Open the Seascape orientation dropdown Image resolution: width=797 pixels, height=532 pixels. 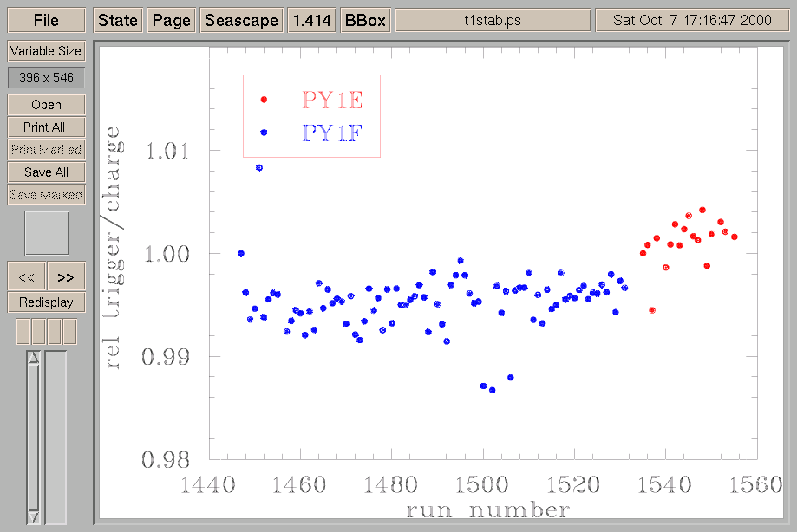tap(241, 21)
